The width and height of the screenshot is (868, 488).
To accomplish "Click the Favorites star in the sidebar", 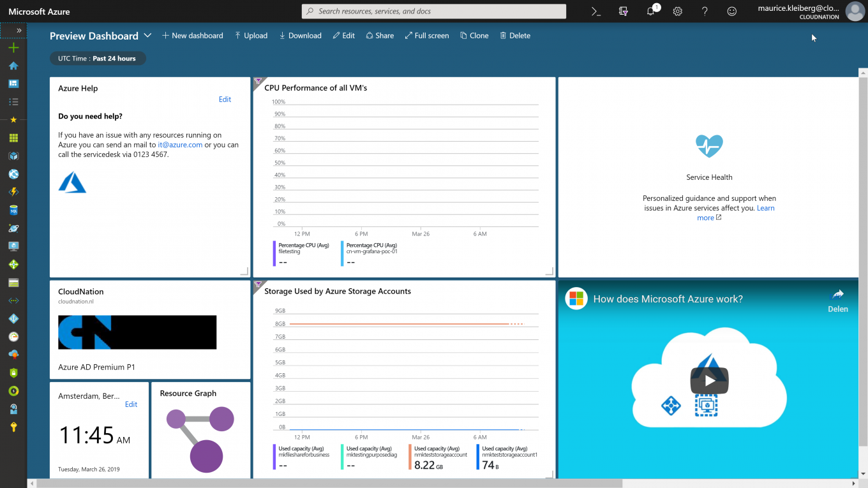I will point(13,119).
